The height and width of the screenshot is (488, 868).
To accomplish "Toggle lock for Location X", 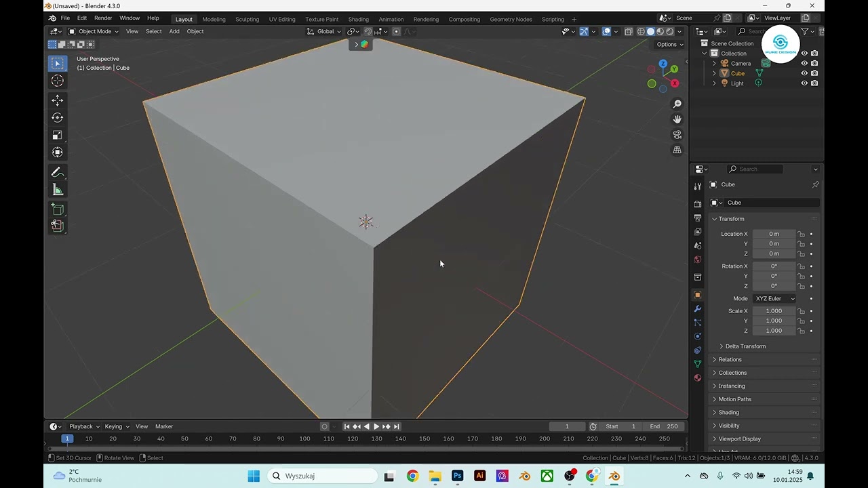I will pyautogui.click(x=801, y=234).
